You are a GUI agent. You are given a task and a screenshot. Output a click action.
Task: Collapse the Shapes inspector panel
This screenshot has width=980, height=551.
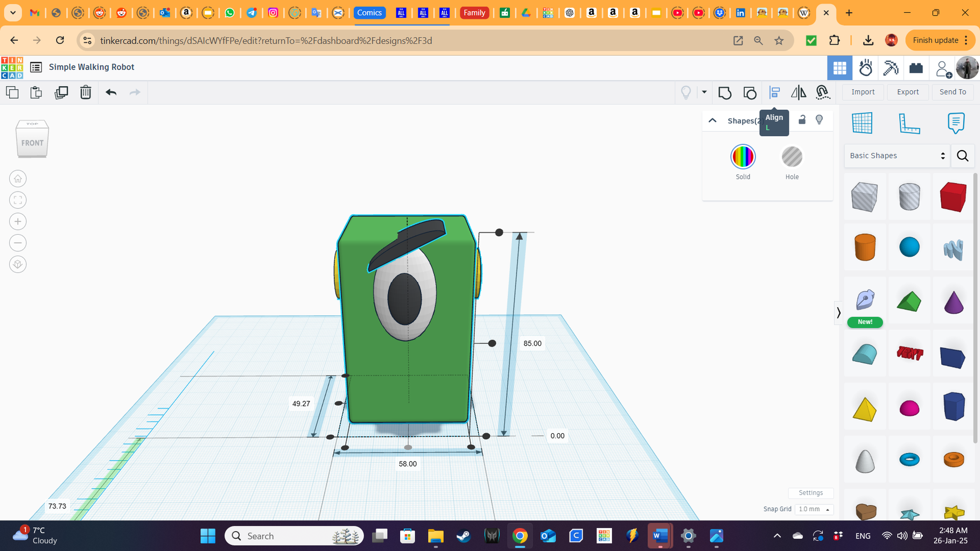coord(712,121)
